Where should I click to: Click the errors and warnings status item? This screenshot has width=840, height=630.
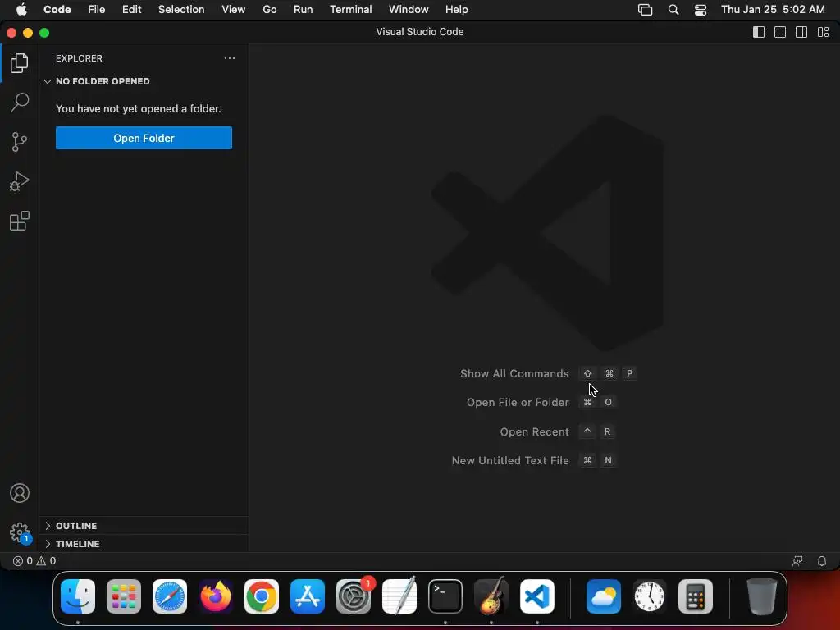34,561
